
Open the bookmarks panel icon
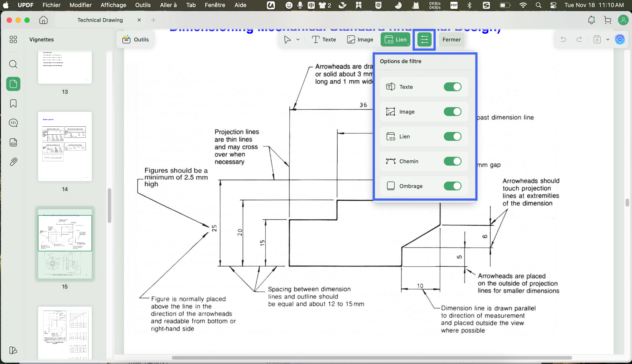click(x=13, y=103)
